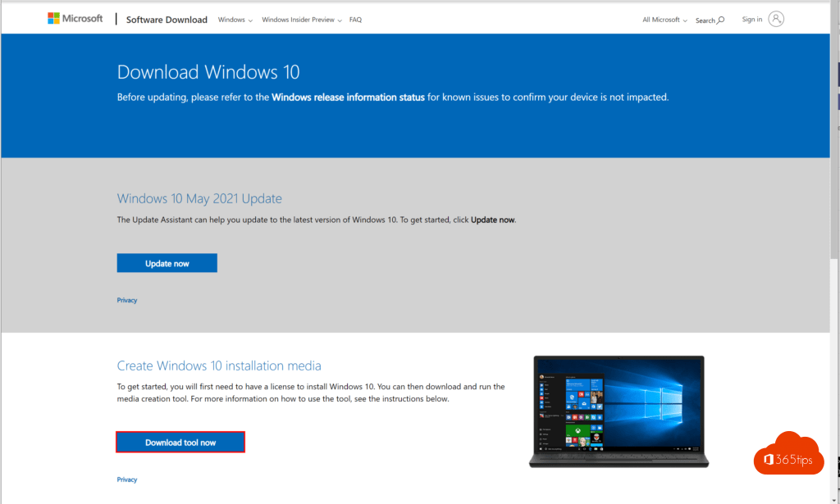840x504 pixels.
Task: Click the 365tips cloud logo
Action: point(787,452)
